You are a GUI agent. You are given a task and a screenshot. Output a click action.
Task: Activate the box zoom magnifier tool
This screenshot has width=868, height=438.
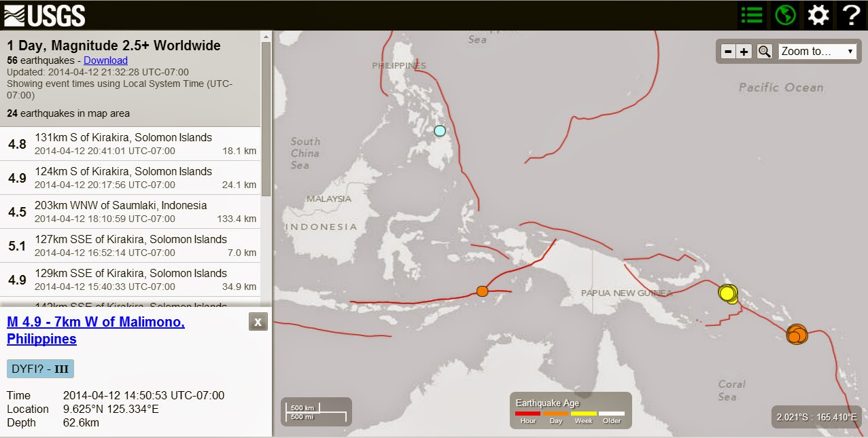[763, 50]
